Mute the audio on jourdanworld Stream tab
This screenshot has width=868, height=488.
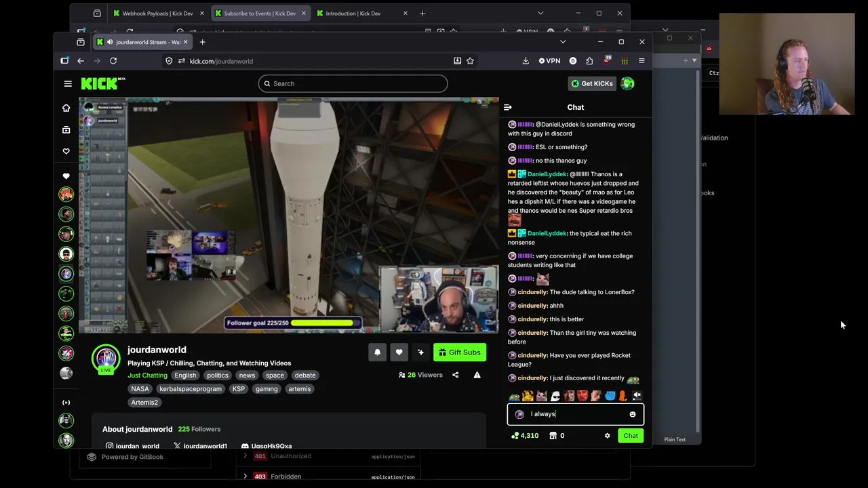click(x=110, y=42)
